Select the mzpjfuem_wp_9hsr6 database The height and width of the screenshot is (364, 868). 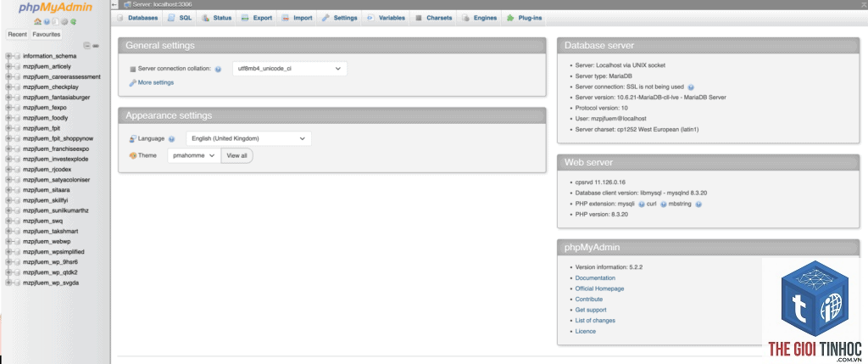click(x=50, y=262)
